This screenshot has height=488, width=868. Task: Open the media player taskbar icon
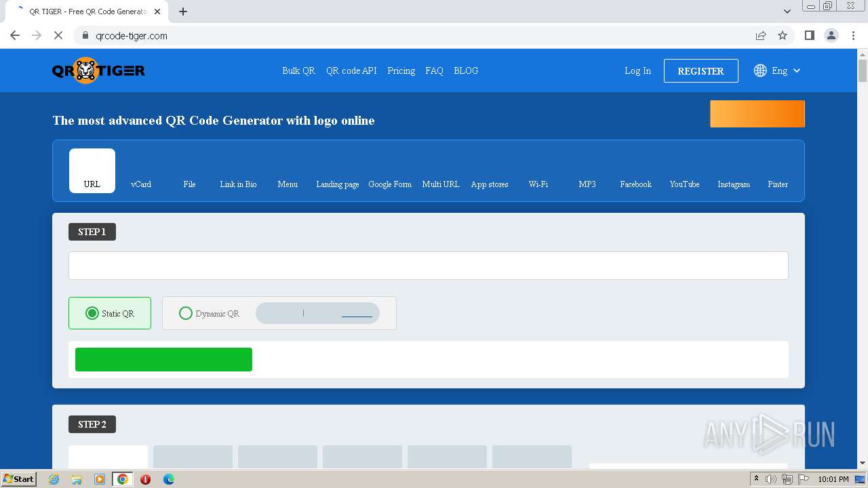coord(100,479)
